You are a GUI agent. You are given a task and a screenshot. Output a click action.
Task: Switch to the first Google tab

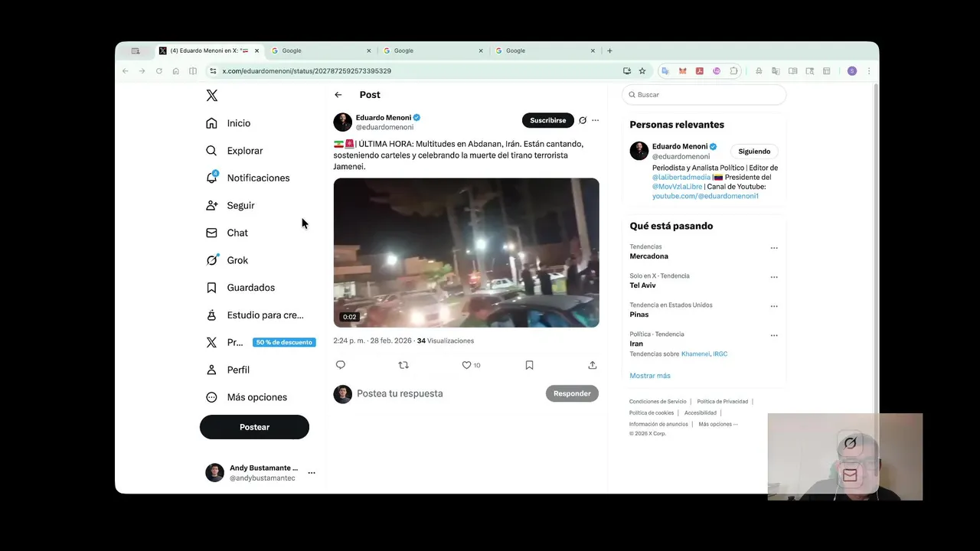(x=321, y=51)
